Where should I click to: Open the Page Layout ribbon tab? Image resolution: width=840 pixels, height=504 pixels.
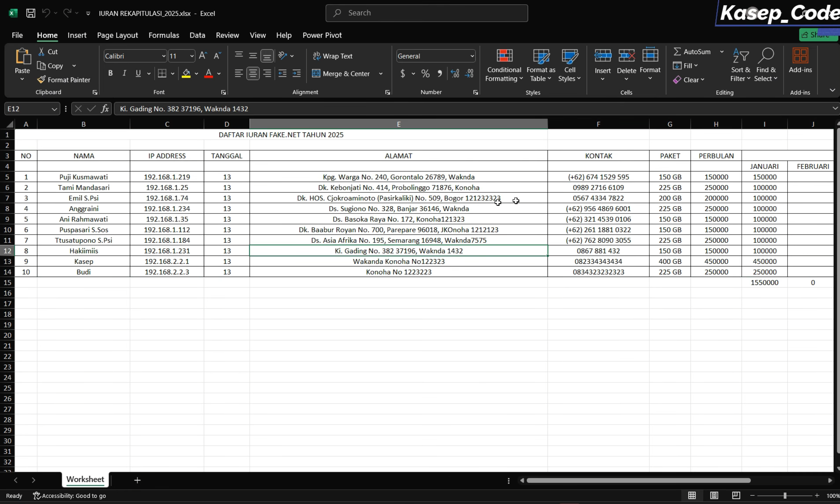(117, 35)
